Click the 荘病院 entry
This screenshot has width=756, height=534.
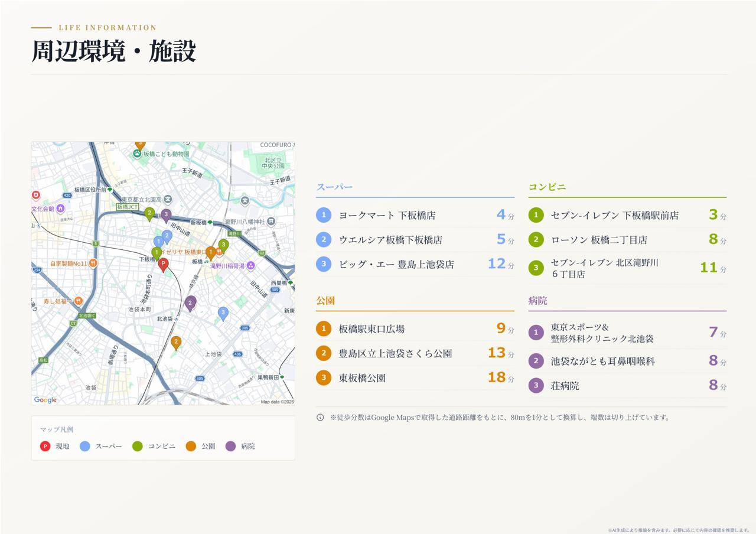[627, 386]
